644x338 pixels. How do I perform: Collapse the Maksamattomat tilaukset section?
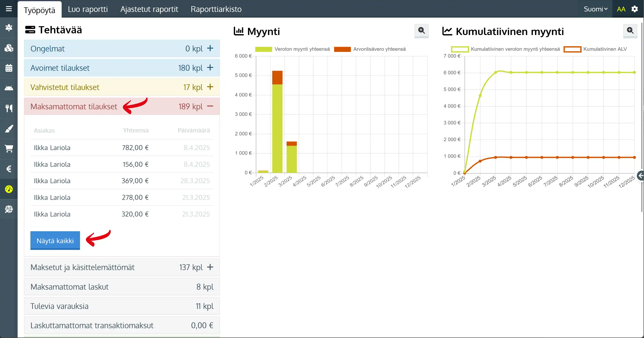click(210, 106)
